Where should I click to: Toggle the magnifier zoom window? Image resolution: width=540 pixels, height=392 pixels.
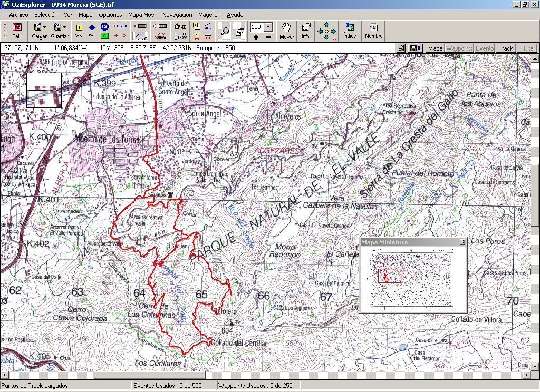225,31
